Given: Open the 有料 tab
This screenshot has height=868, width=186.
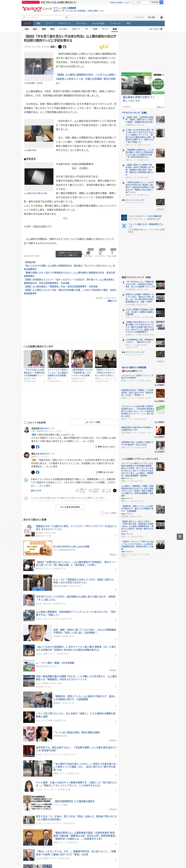Looking at the screenshot, I should (128, 23).
